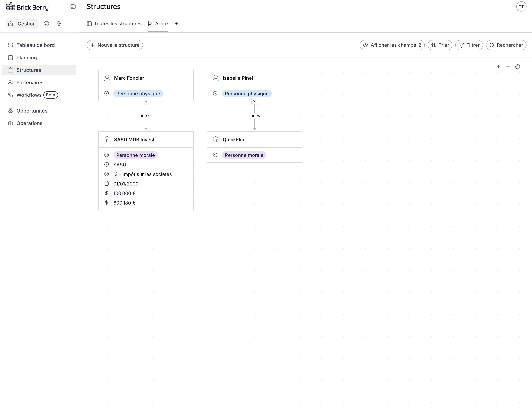Click the SASU legal form value
Viewport: 532px width, 412px height.
(120, 165)
